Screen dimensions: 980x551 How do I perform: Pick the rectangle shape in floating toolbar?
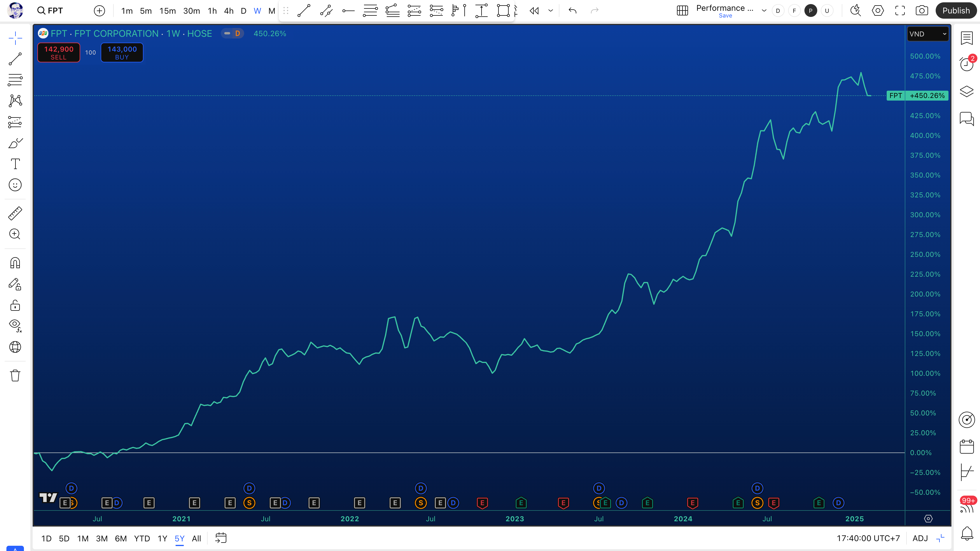pos(503,11)
